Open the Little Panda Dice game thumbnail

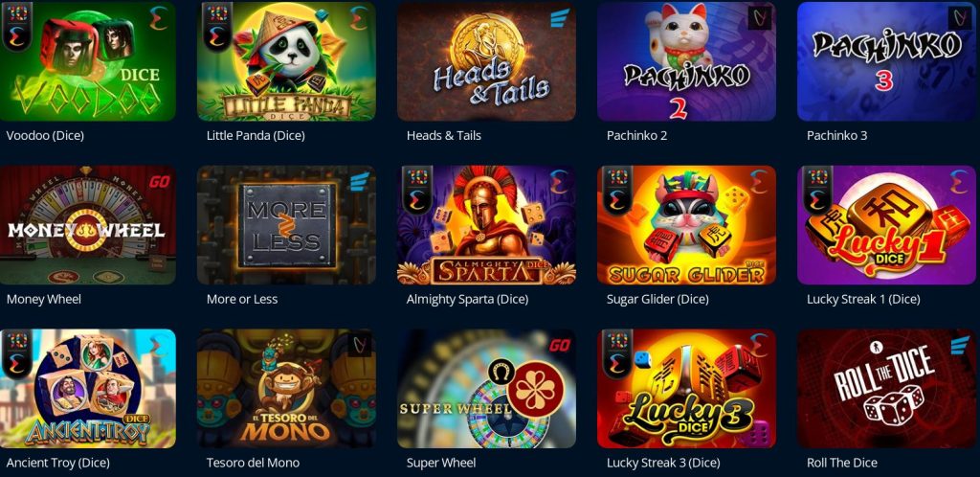[x=286, y=61]
